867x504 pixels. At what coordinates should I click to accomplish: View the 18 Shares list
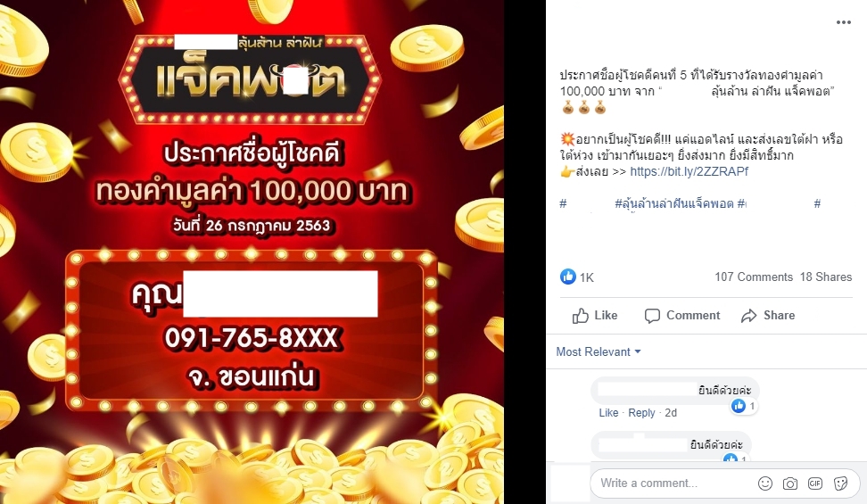pyautogui.click(x=826, y=277)
